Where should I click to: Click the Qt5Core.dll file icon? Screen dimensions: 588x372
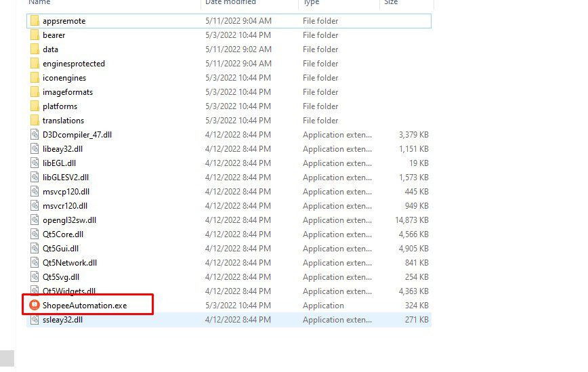(x=35, y=234)
